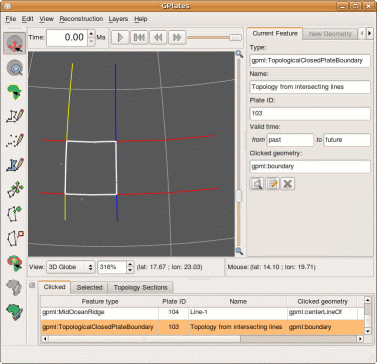Select the gpml:MidOceanRidge table row

coord(202,312)
